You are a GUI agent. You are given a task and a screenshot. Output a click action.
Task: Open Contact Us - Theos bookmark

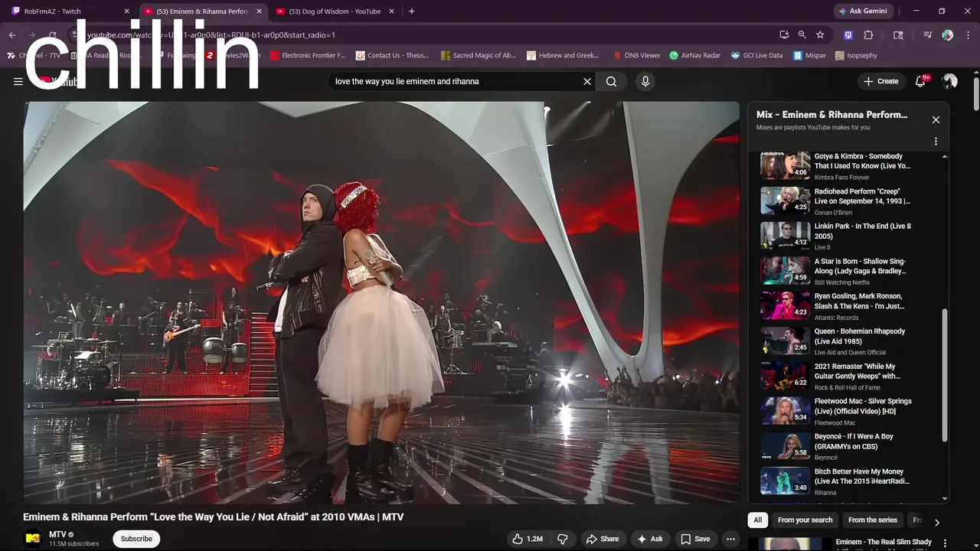(391, 55)
